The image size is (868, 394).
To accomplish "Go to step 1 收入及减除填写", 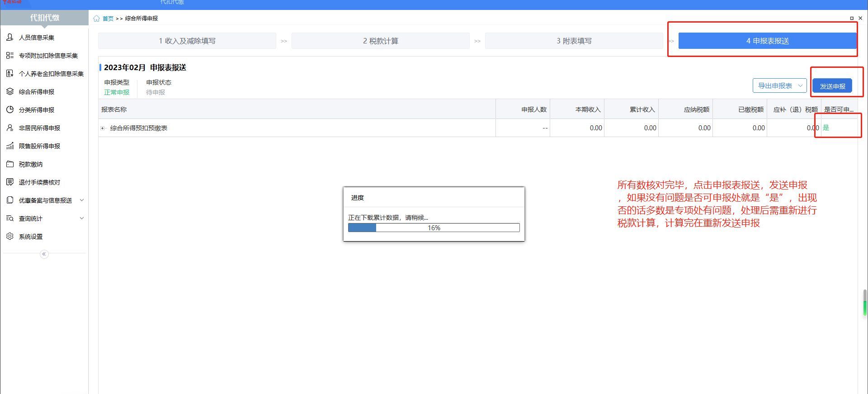I will (187, 41).
